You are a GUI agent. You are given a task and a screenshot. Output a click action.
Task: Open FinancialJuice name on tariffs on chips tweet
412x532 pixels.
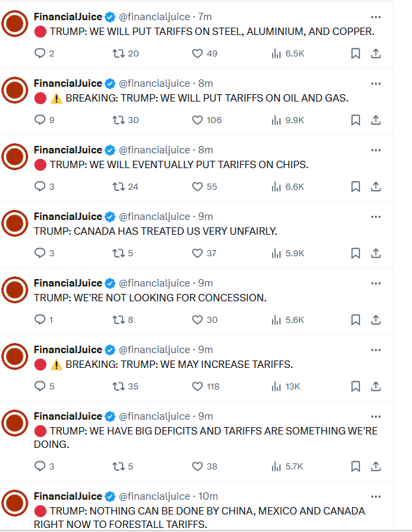point(67,150)
